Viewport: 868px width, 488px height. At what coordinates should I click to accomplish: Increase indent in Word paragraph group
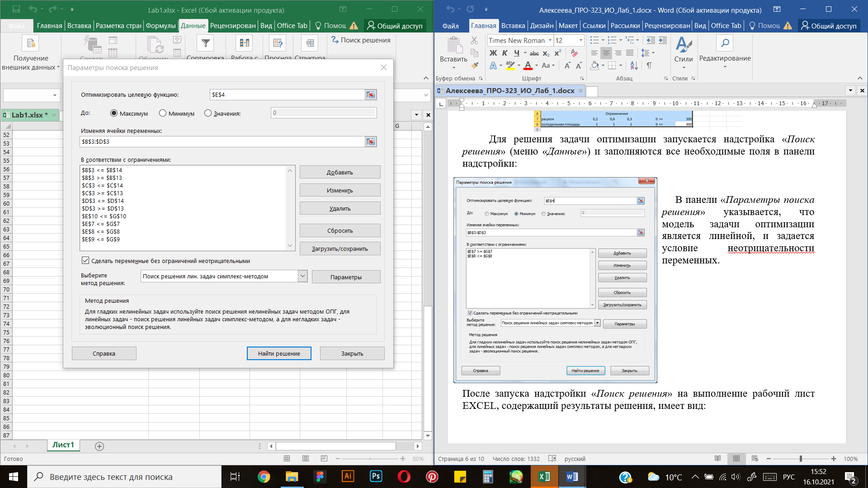pos(663,40)
